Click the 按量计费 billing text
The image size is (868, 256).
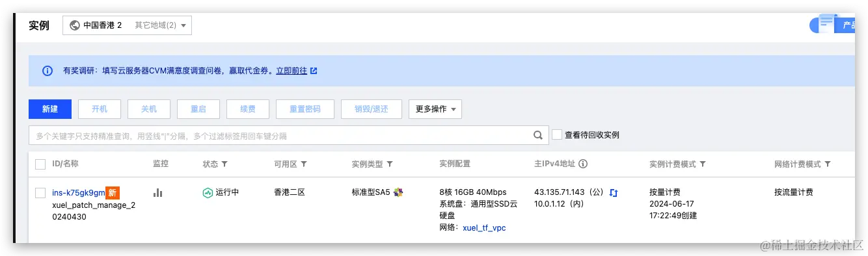coord(665,192)
